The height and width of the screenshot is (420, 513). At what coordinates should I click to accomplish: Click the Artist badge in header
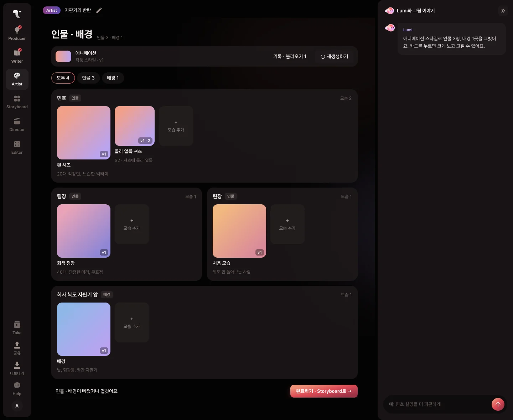tap(52, 10)
